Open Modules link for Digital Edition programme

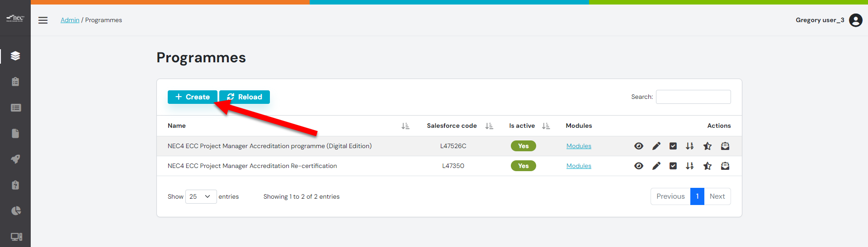[x=579, y=146]
